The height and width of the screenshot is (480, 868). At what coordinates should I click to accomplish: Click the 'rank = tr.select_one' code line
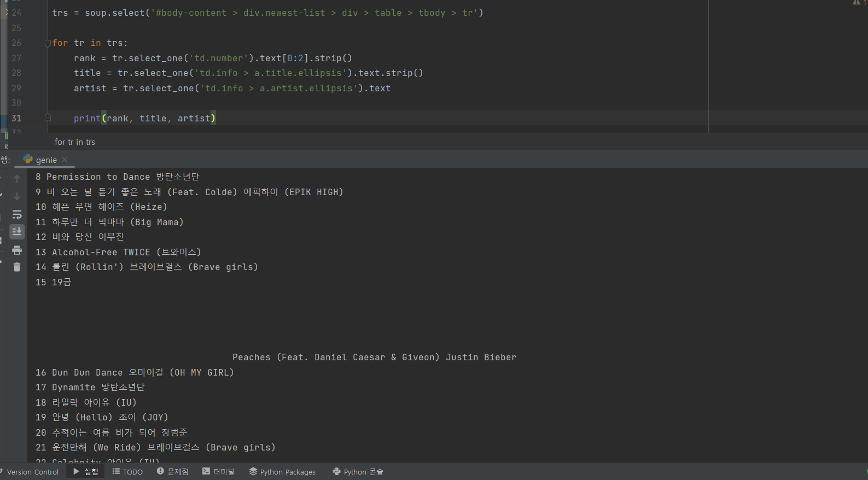coord(213,58)
